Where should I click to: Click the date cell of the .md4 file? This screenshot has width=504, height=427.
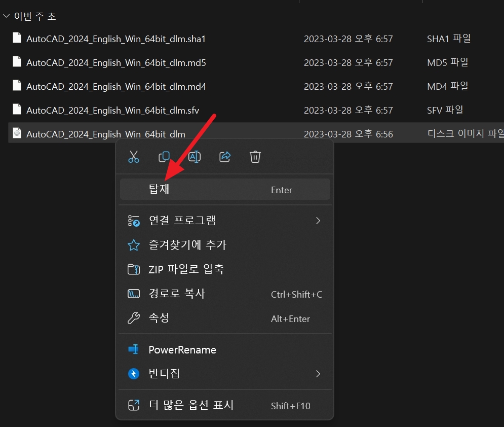click(x=348, y=87)
